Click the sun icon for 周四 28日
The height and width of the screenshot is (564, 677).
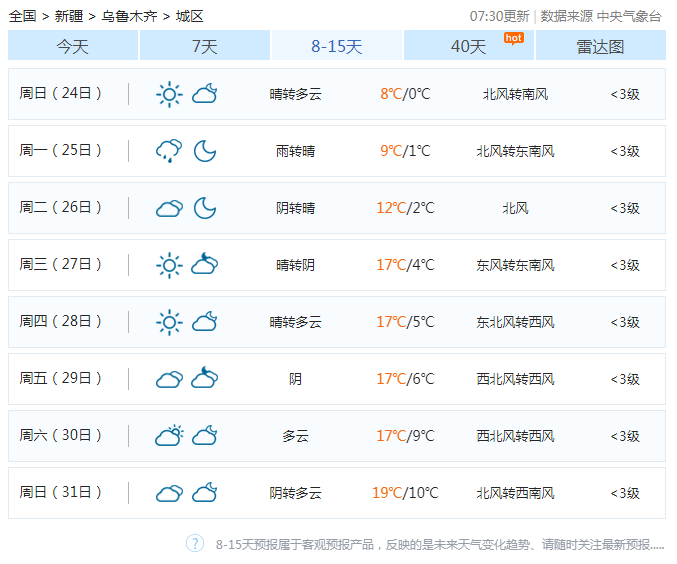tap(169, 322)
